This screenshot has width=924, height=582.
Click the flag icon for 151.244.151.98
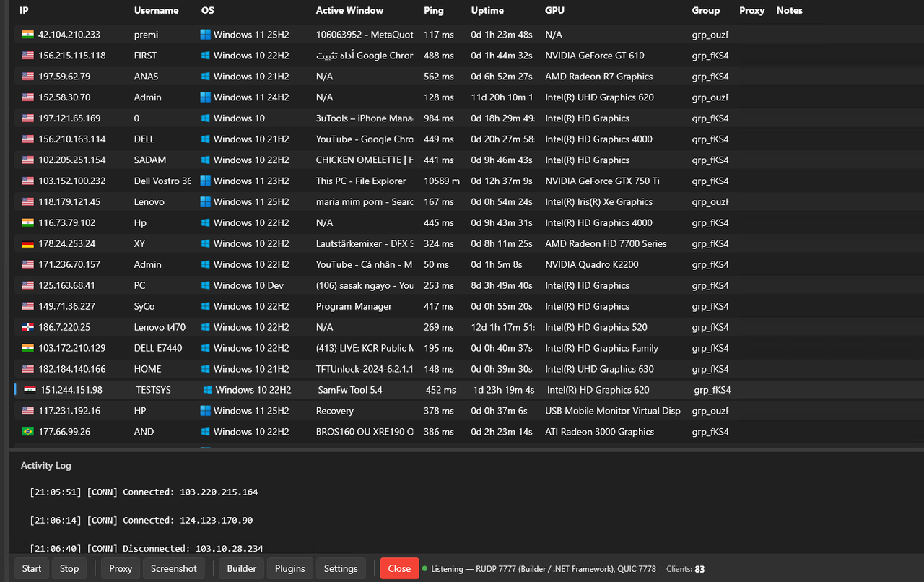pyautogui.click(x=30, y=390)
